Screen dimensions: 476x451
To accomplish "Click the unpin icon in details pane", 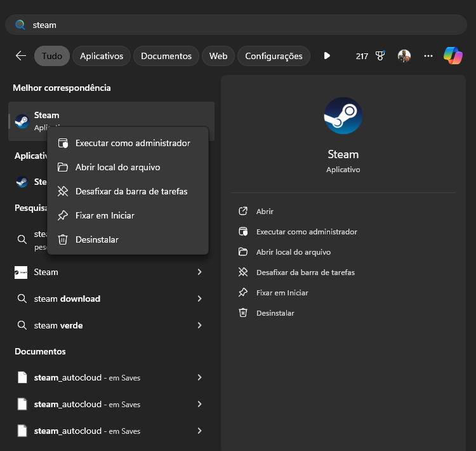I will tap(243, 272).
